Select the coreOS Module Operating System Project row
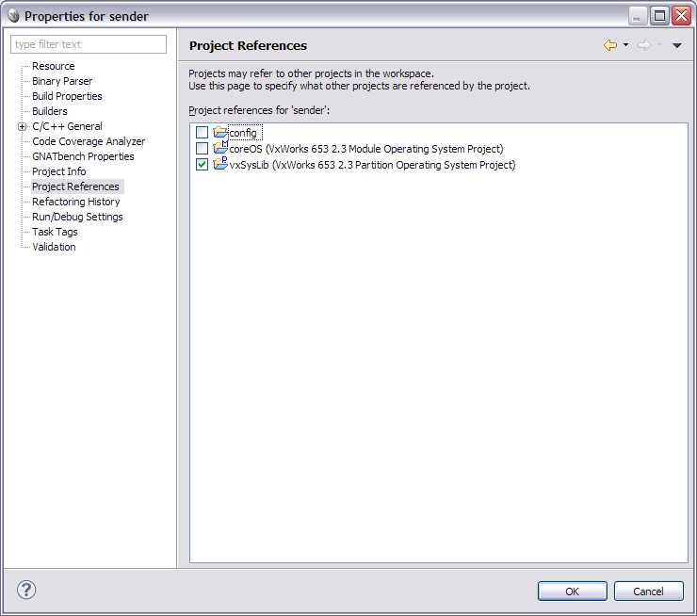 [366, 149]
